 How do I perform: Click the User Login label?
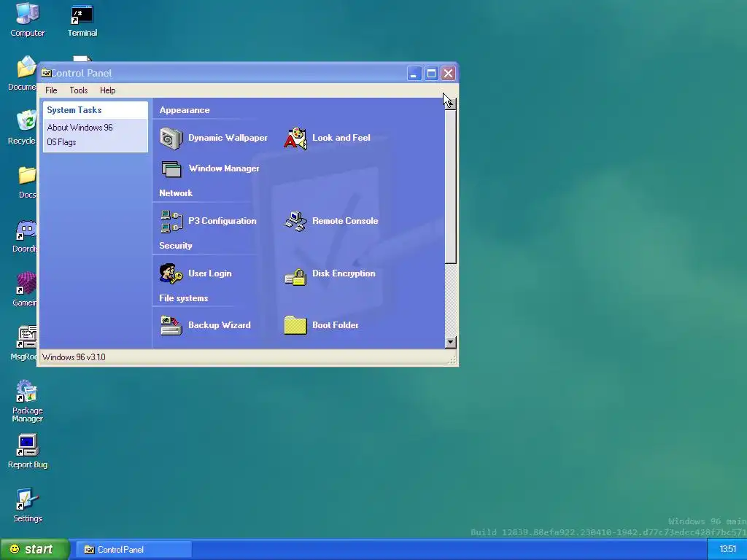point(210,273)
